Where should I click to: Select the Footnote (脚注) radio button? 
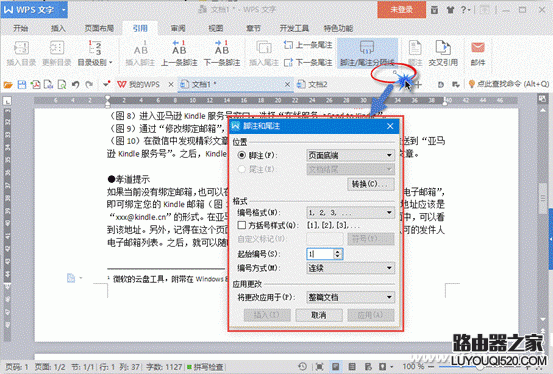[242, 155]
